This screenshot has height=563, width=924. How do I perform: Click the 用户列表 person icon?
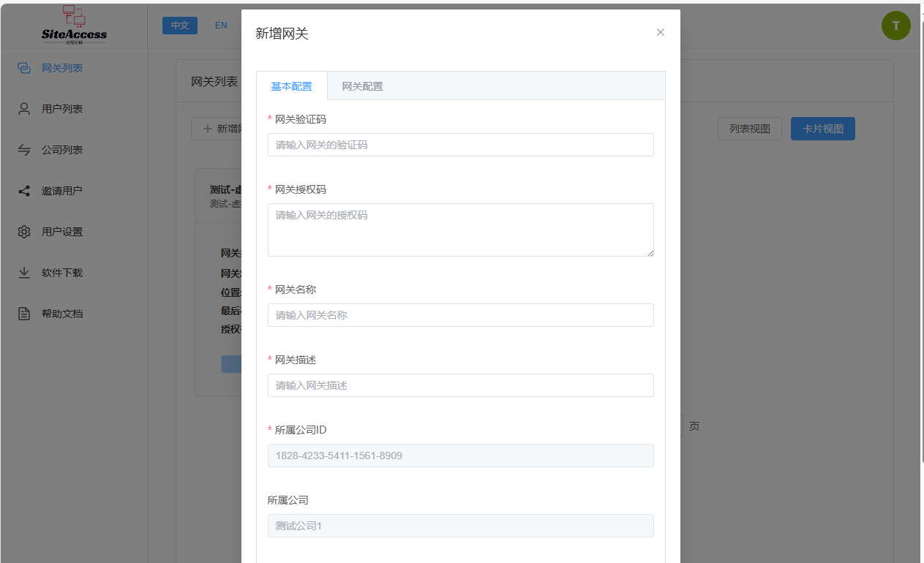point(24,109)
